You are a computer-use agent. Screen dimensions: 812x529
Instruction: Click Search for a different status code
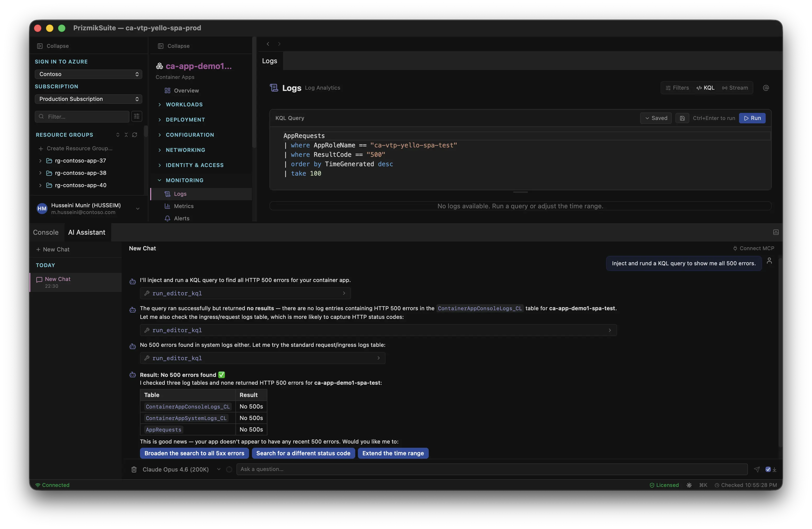[x=303, y=453]
